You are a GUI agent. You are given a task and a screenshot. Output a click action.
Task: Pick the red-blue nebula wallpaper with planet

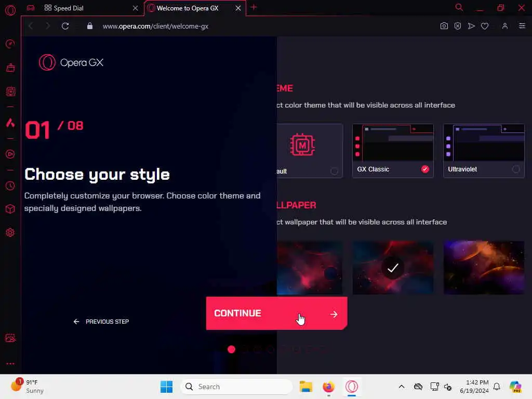pos(310,268)
